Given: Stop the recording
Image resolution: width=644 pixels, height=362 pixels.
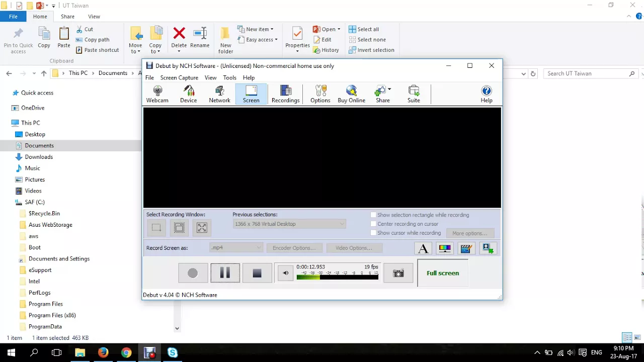Looking at the screenshot, I should tap(257, 273).
